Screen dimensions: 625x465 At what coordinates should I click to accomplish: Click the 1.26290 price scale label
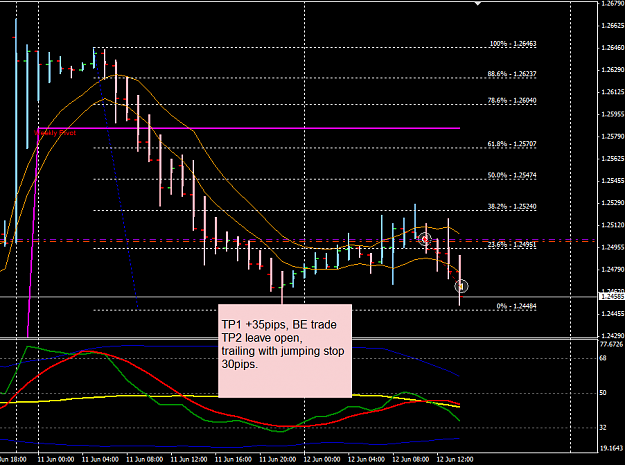click(612, 70)
